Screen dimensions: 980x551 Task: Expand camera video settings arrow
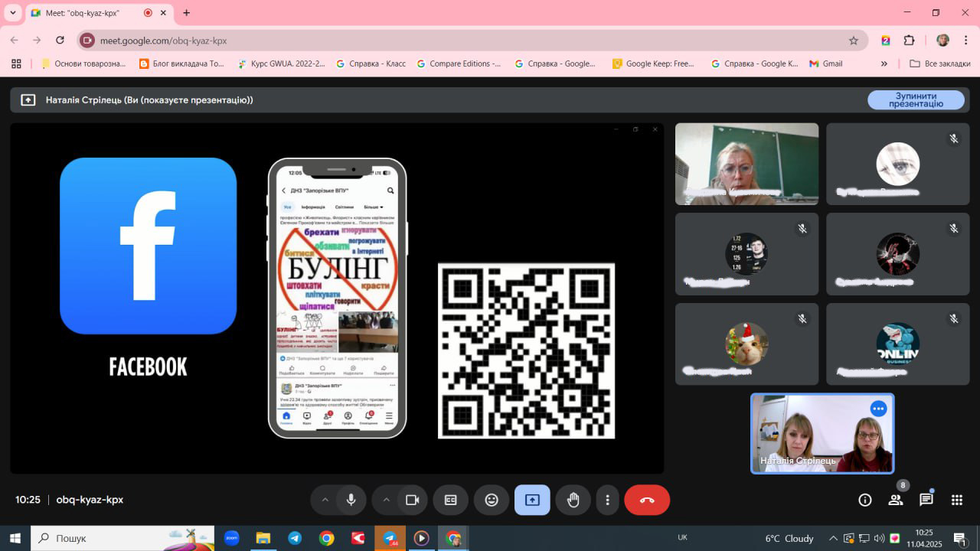pyautogui.click(x=386, y=500)
